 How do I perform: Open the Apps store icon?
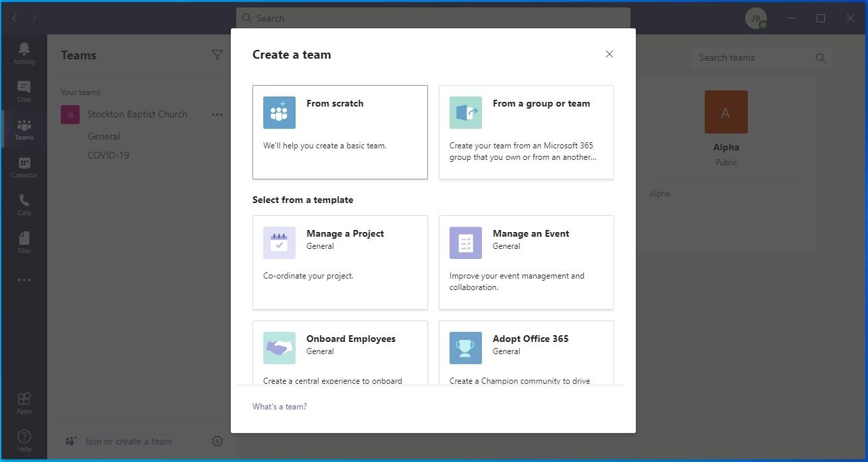pos(24,403)
